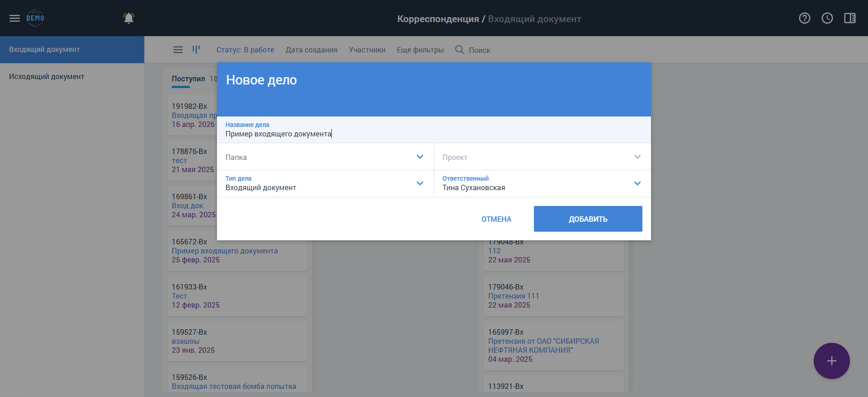868x397 pixels.
Task: Switch to list view icon
Action: [178, 50]
